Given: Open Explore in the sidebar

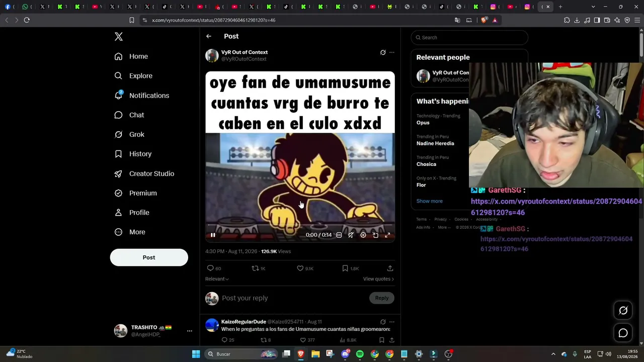Looking at the screenshot, I should [x=133, y=76].
